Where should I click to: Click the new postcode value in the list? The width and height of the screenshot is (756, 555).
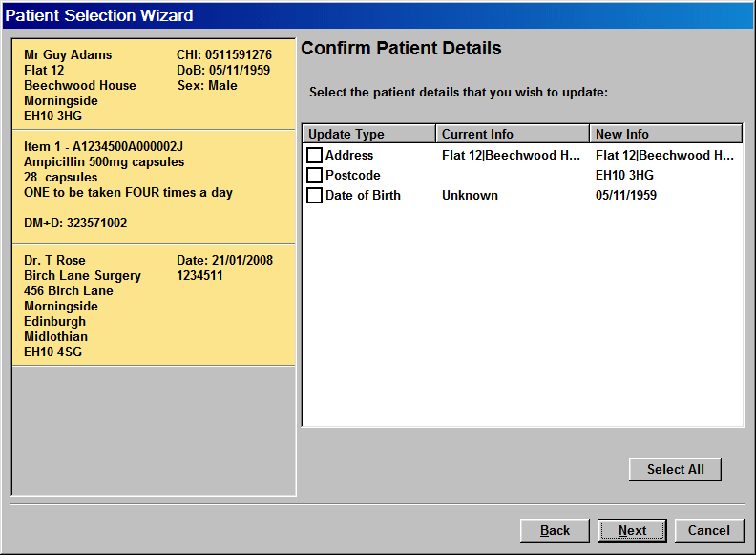624,176
